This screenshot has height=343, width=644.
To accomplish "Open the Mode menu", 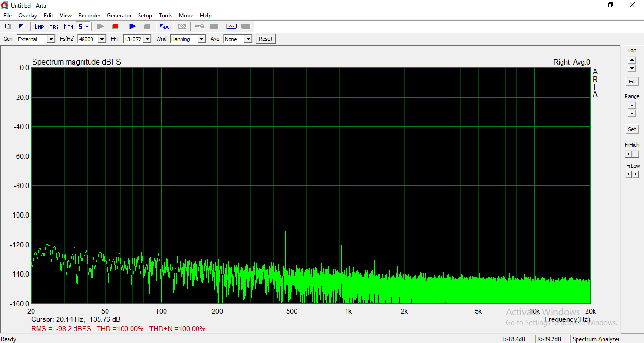I will [x=186, y=16].
